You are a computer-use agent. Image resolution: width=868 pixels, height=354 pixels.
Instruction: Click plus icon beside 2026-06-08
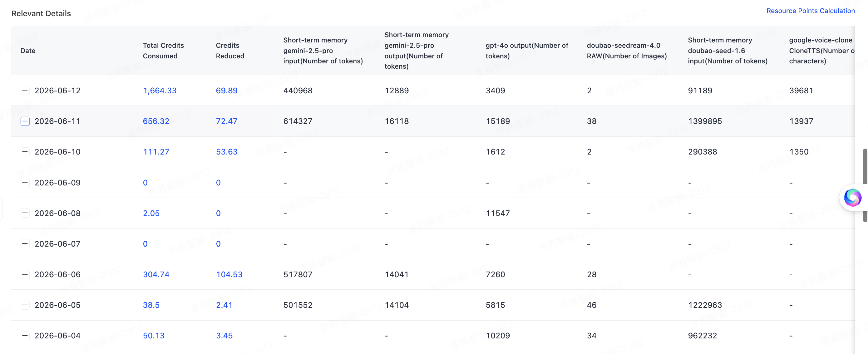tap(25, 213)
